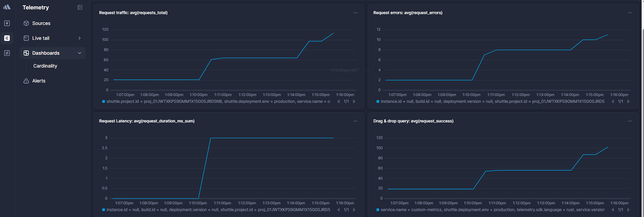644x217 pixels.
Task: Click Request errors chart title
Action: (407, 13)
